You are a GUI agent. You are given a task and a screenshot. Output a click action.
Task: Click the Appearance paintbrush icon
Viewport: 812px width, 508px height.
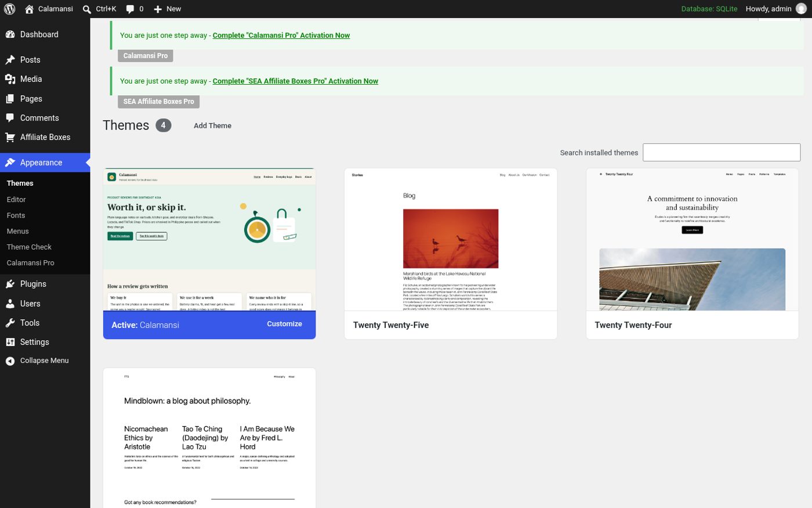click(x=10, y=163)
